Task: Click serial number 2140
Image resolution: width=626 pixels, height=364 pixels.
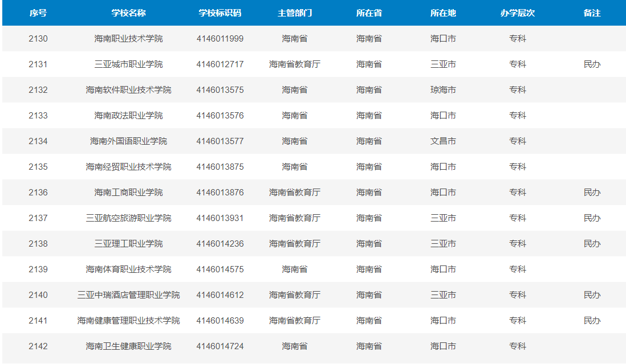Action: pos(38,295)
